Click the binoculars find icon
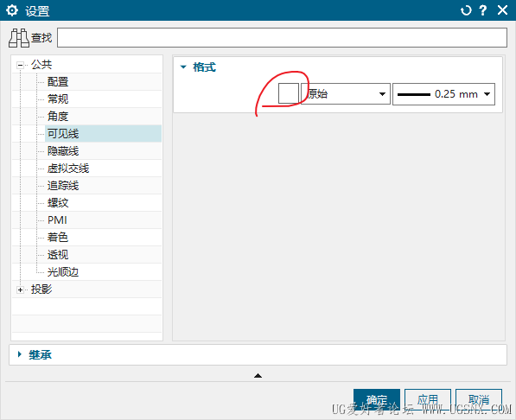Image resolution: width=516 pixels, height=420 pixels. 19,38
